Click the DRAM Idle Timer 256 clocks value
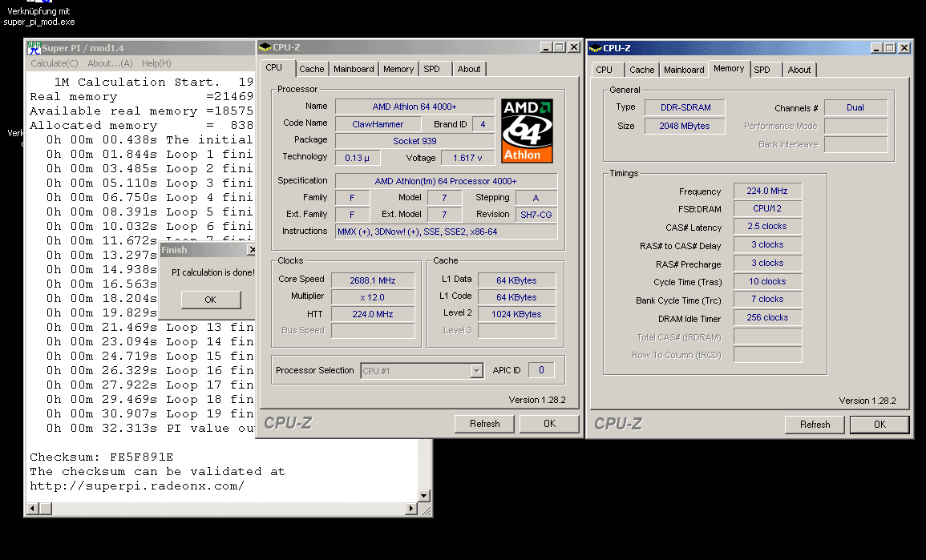The width and height of the screenshot is (926, 560). (767, 317)
